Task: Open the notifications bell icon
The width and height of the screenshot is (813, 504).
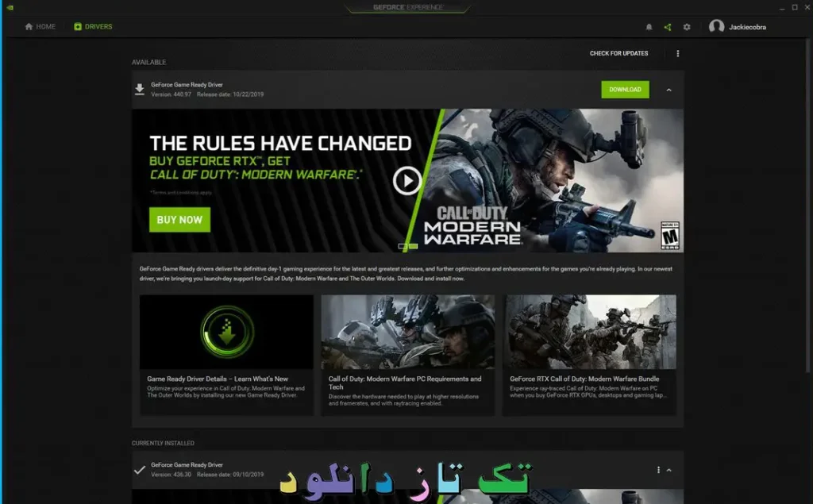Action: pos(649,27)
